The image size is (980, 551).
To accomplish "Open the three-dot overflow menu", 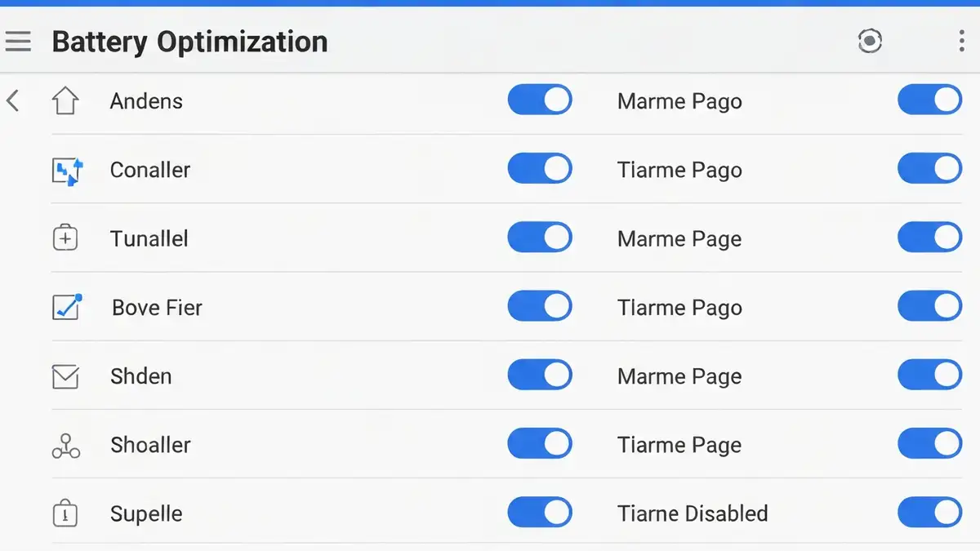I will click(x=960, y=41).
